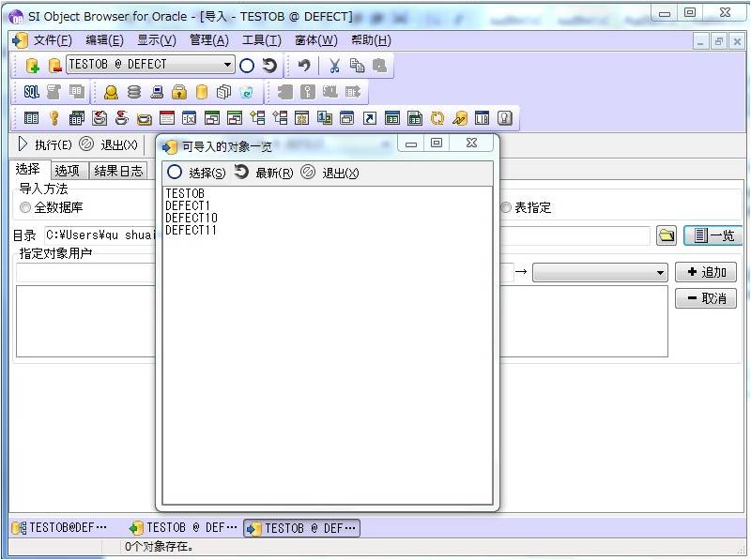Click the 目录 directory path input field
751x560 pixels.
346,235
